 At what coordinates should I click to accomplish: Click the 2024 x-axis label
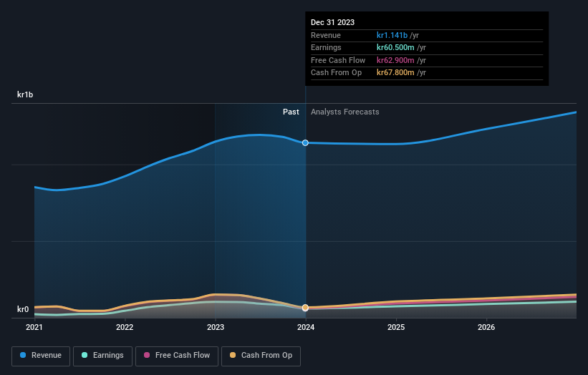(x=306, y=328)
